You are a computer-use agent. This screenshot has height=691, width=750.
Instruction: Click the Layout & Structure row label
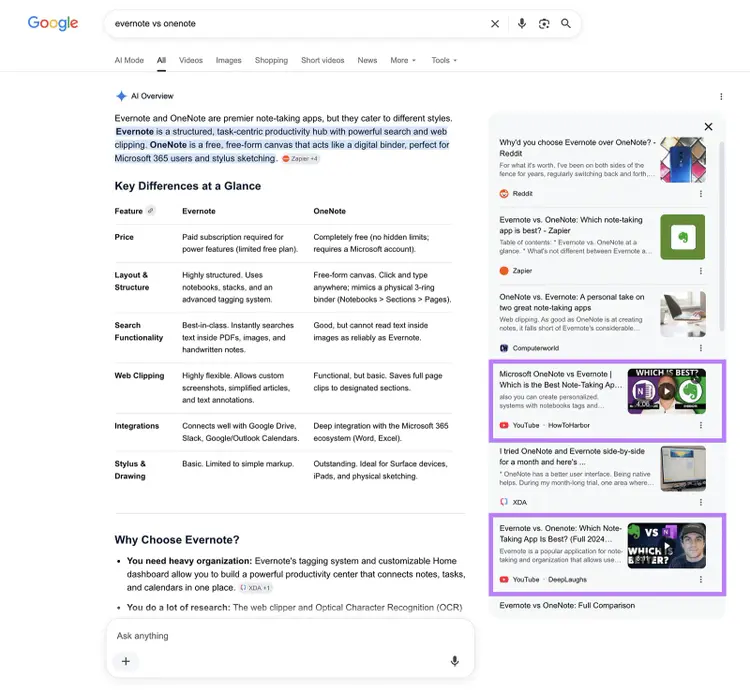(x=132, y=281)
